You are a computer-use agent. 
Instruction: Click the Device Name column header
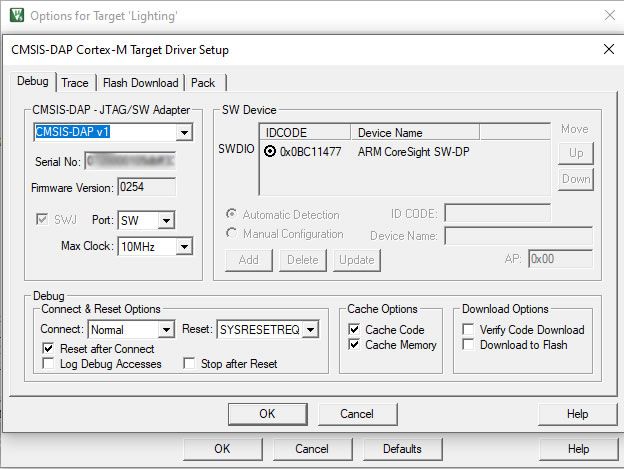[415, 132]
